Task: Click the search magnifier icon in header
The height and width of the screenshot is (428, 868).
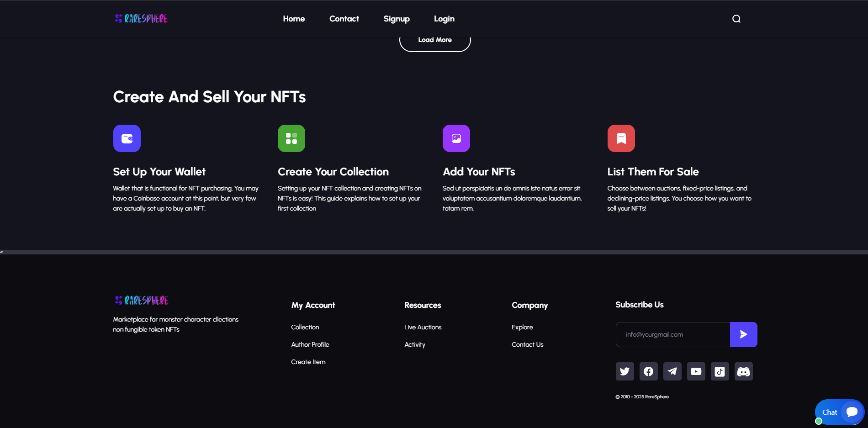Action: click(736, 19)
